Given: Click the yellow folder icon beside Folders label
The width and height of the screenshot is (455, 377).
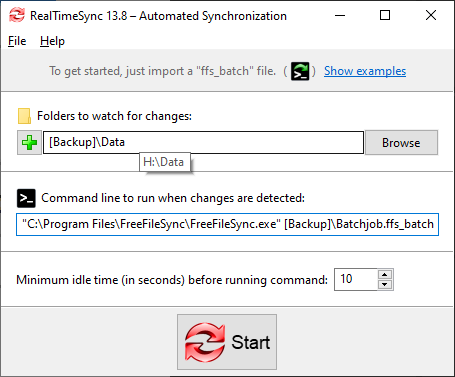Looking at the screenshot, I should click(x=24, y=116).
